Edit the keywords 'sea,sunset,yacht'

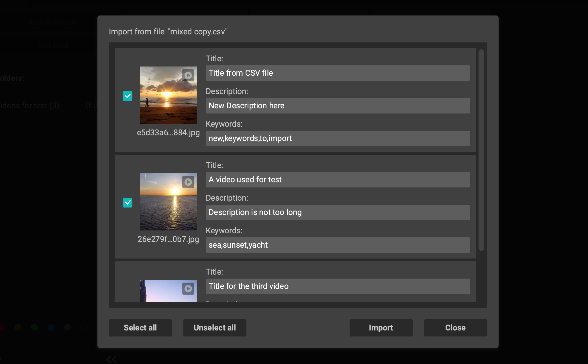(337, 245)
